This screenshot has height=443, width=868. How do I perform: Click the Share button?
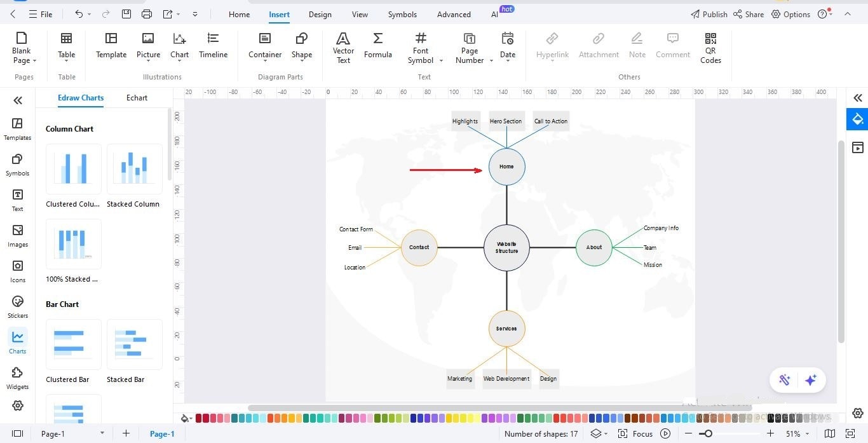(x=749, y=14)
